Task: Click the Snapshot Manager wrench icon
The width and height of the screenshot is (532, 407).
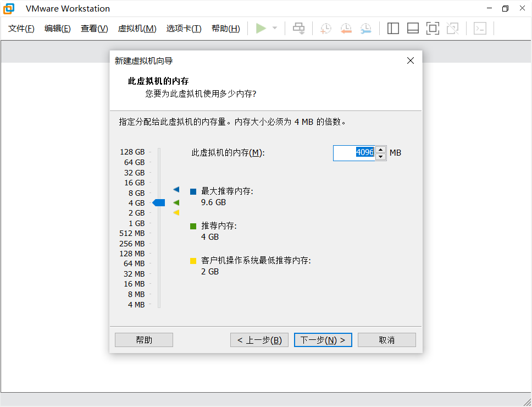Action: 366,29
